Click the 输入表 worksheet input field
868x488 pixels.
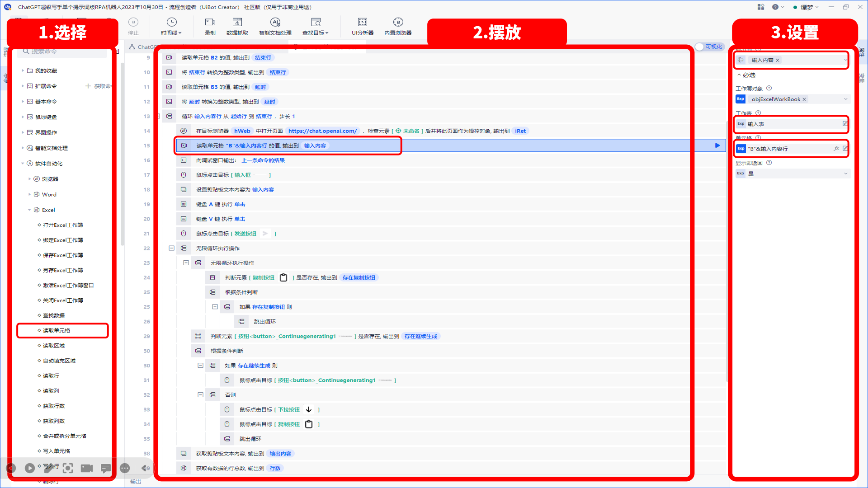793,124
